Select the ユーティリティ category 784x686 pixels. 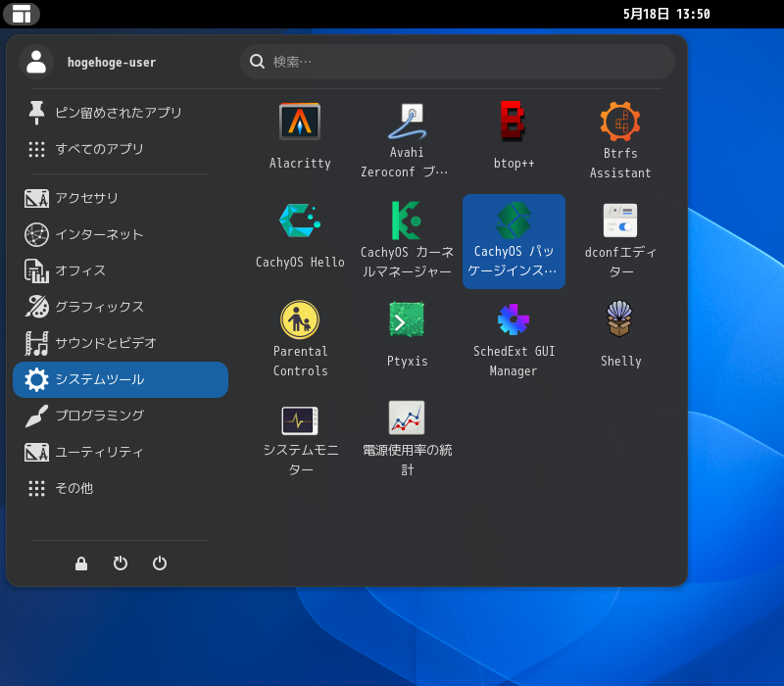[x=120, y=452]
